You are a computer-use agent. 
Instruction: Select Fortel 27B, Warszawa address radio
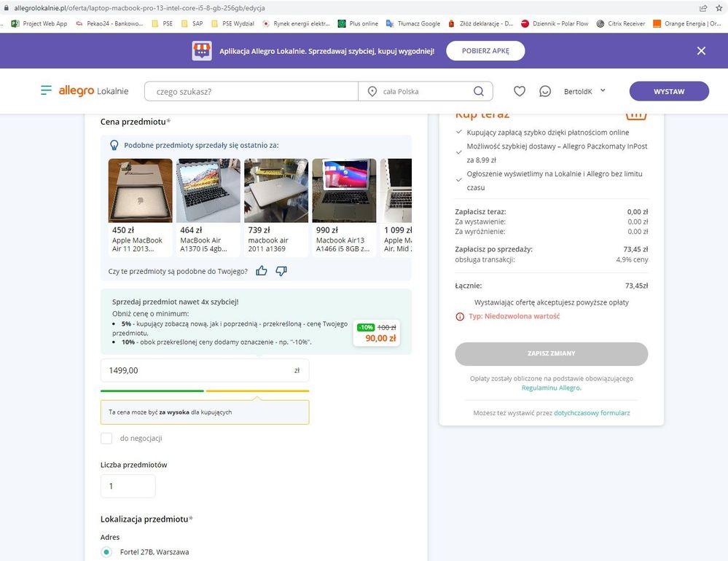pos(106,552)
